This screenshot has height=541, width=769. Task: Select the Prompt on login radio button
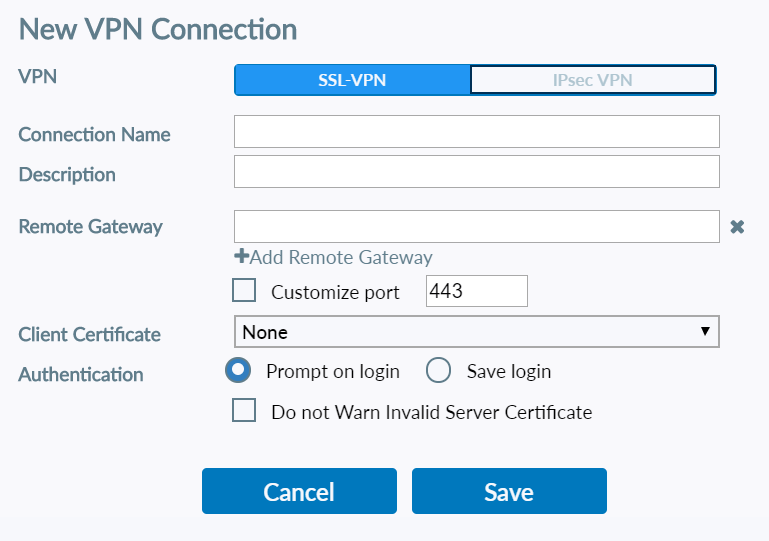pyautogui.click(x=239, y=371)
